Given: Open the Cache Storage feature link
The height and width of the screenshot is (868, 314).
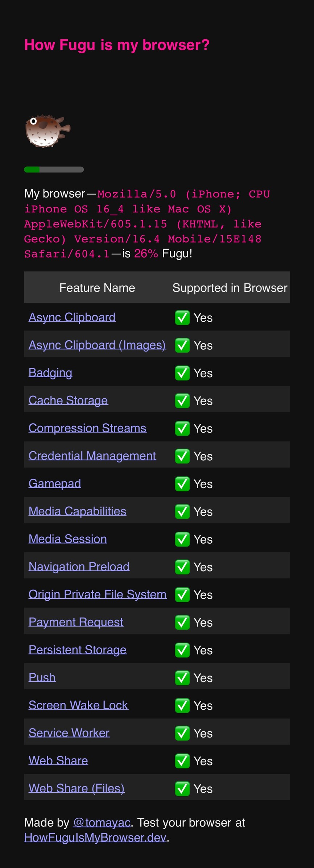Looking at the screenshot, I should 68,400.
